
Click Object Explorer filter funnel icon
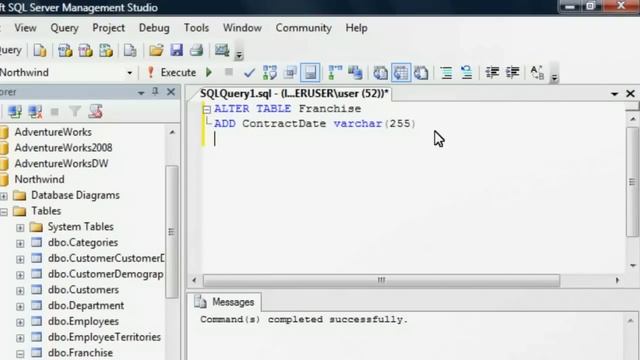click(75, 111)
